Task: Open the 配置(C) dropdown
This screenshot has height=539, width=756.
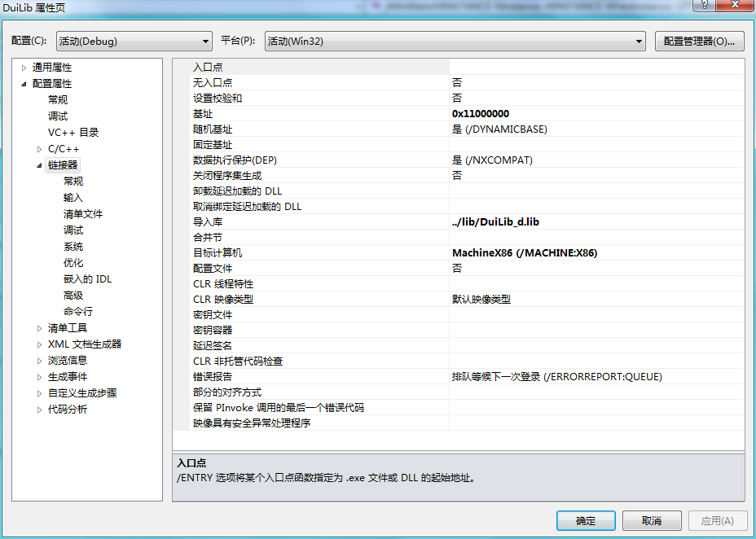Action: (134, 42)
